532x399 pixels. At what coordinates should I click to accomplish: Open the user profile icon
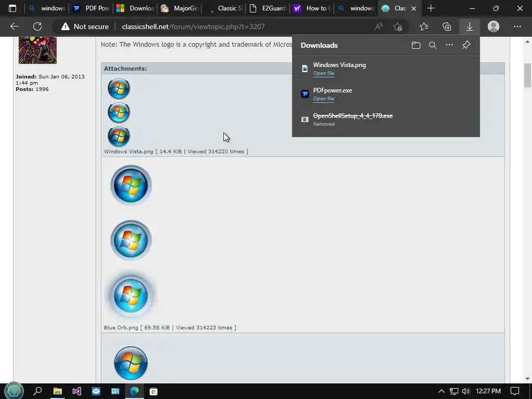[494, 26]
